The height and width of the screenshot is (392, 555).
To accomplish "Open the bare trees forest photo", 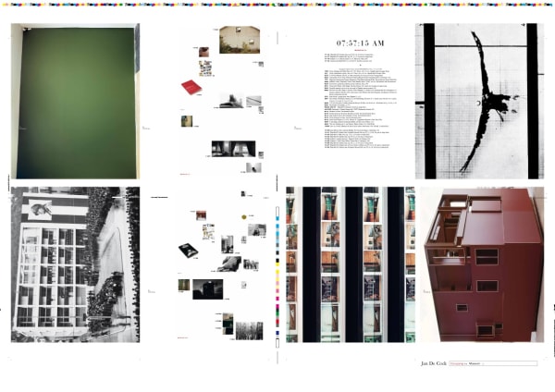I will pos(249,330).
